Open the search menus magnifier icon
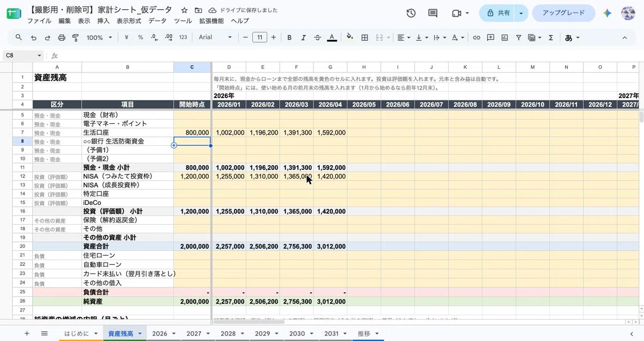This screenshot has height=341, width=644. (19, 38)
